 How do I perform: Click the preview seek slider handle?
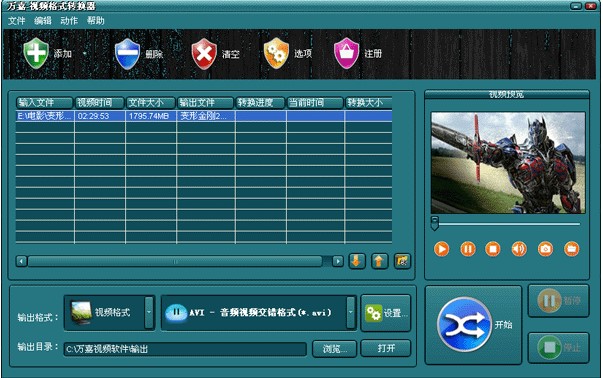435,223
